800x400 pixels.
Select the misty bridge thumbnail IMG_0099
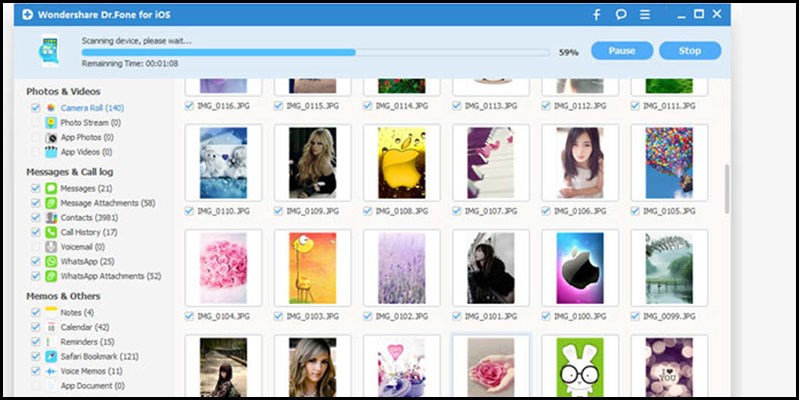coord(669,268)
